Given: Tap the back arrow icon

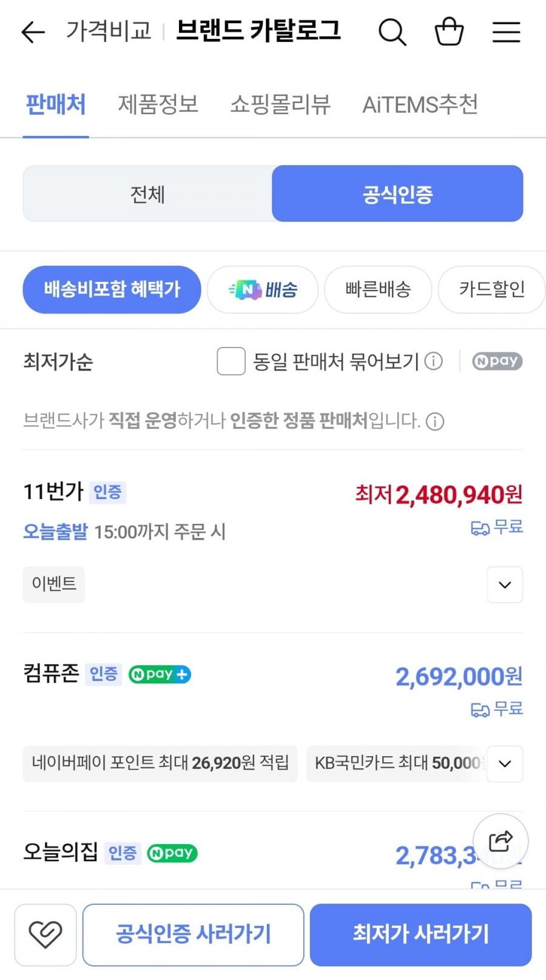Looking at the screenshot, I should point(33,32).
